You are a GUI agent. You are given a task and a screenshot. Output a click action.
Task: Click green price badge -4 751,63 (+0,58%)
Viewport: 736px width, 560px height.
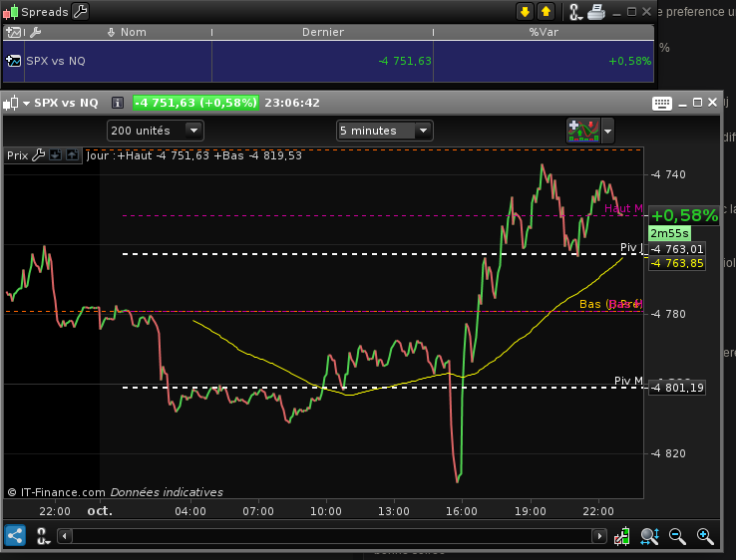pyautogui.click(x=195, y=103)
